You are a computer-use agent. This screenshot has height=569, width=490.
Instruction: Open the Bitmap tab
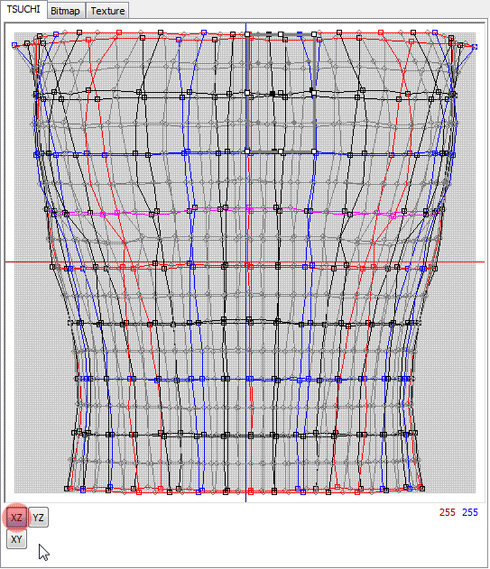[65, 11]
